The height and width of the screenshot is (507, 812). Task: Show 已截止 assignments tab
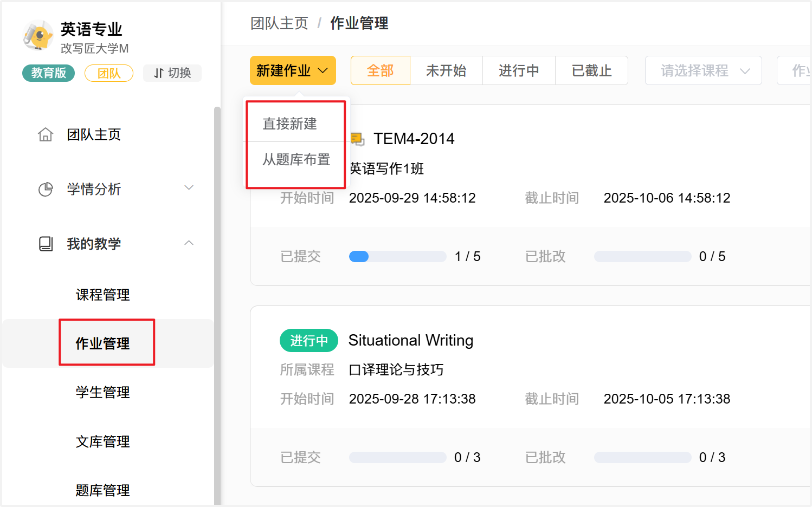click(x=591, y=70)
